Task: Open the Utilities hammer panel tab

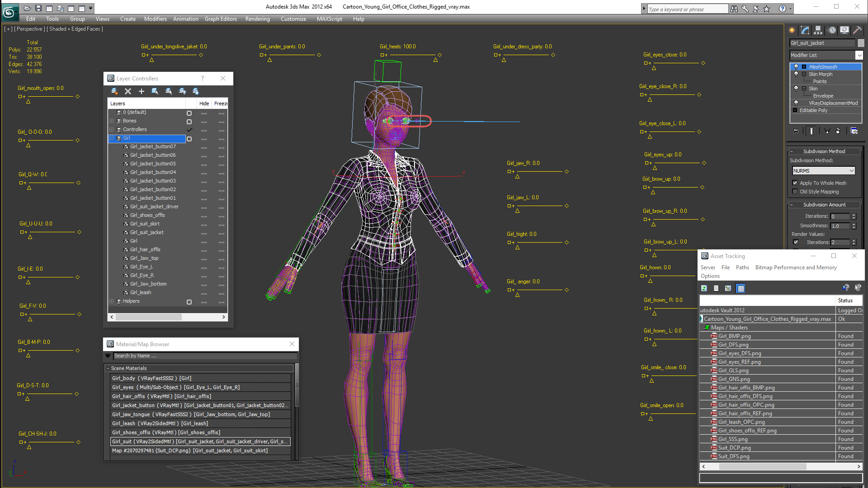Action: (x=857, y=30)
